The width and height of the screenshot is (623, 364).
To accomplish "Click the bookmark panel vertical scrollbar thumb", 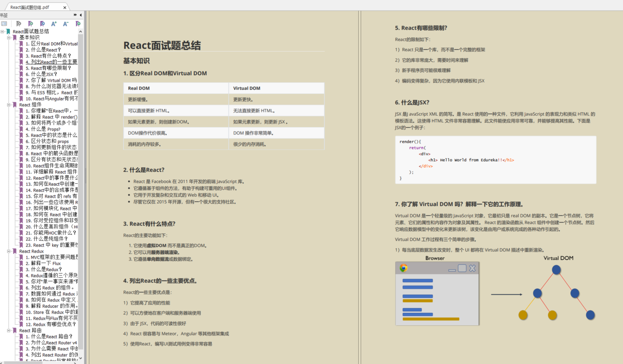I will coord(80,191).
